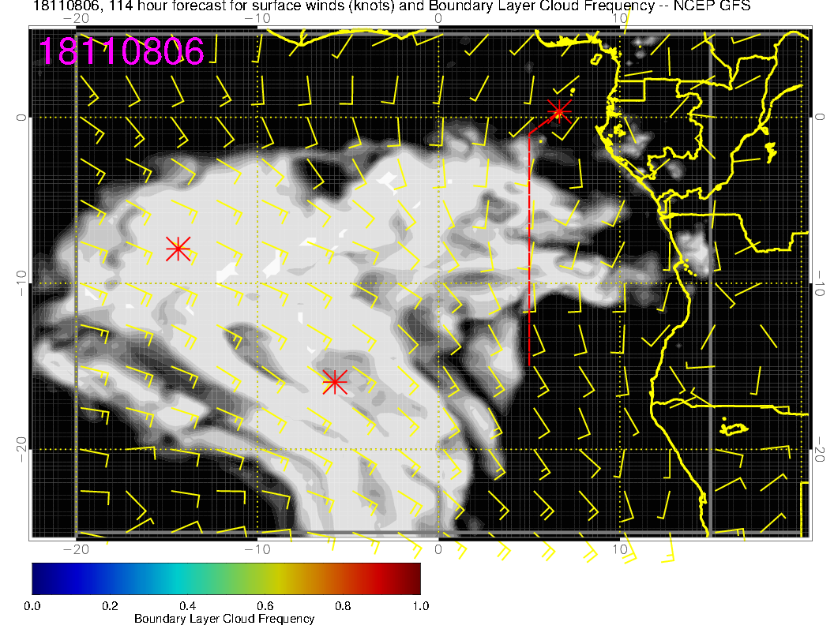Click the vertical red flight track line
The width and height of the screenshot is (834, 644).
point(528,253)
